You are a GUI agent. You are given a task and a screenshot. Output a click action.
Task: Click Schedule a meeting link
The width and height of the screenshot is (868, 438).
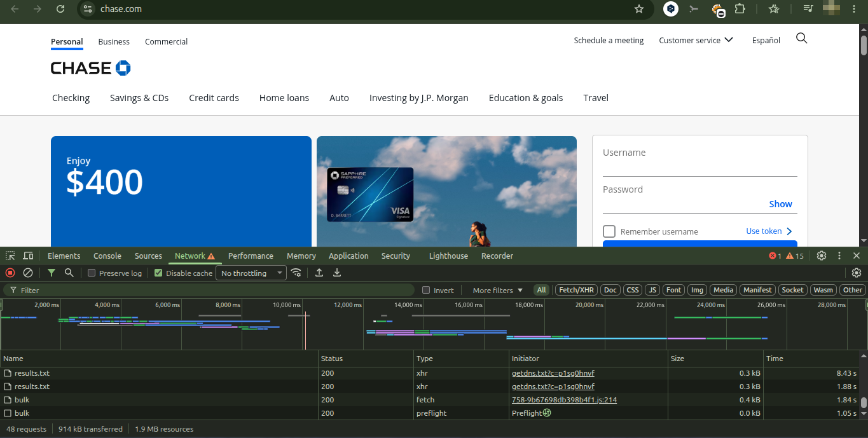(609, 40)
